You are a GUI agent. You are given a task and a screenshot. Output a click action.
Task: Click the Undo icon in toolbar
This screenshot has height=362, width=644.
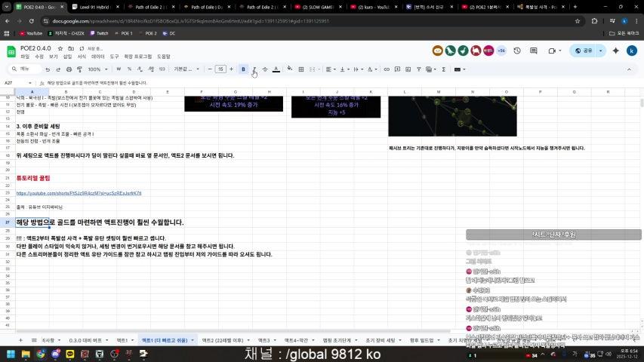[x=47, y=69]
